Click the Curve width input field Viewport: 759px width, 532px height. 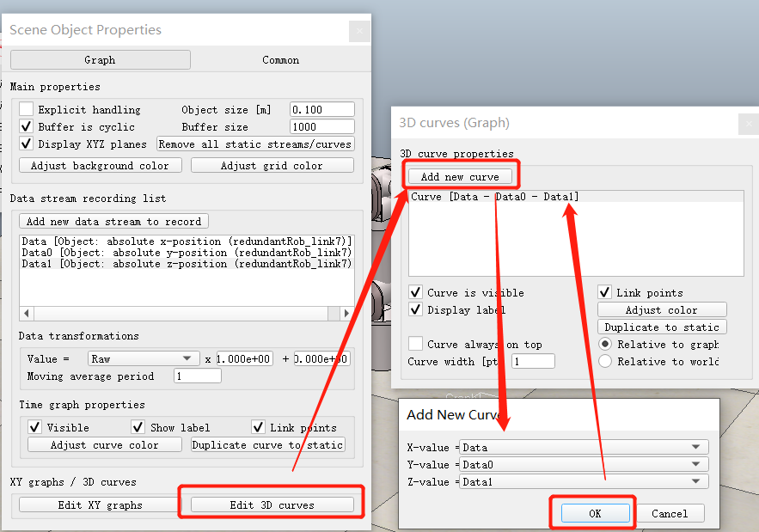pyautogui.click(x=533, y=361)
